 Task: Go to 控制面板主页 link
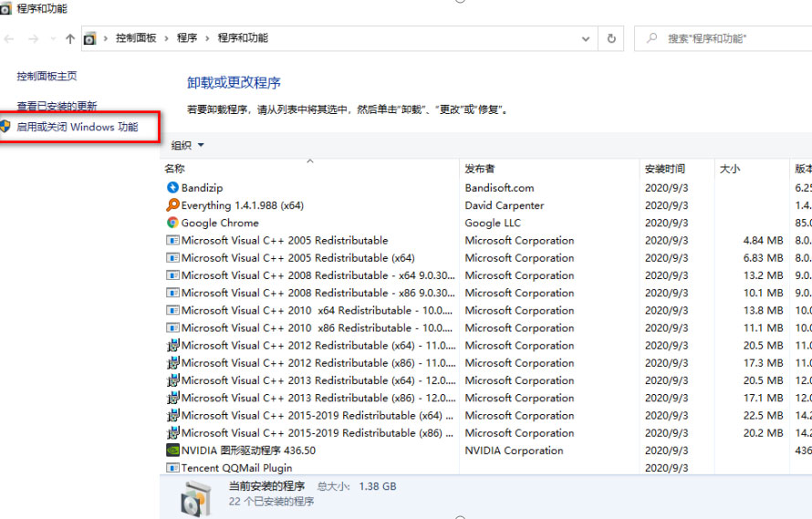coord(47,77)
